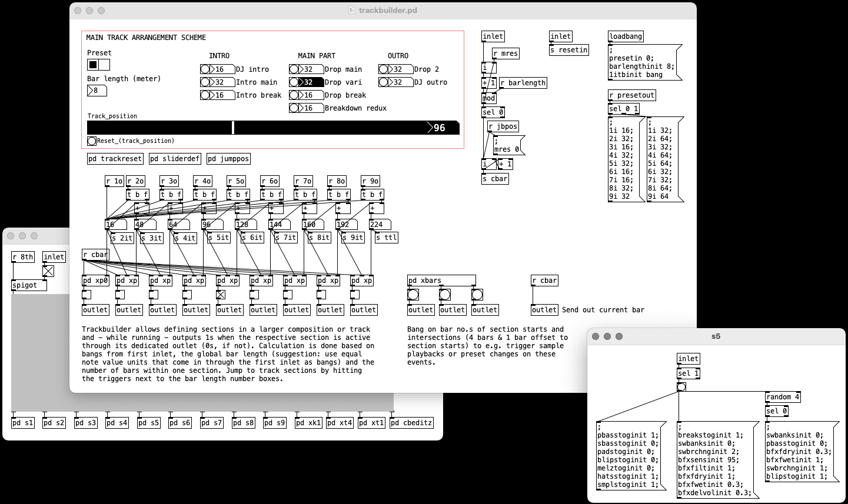Click the r jbpos object
This screenshot has height=504, width=848.
(503, 126)
